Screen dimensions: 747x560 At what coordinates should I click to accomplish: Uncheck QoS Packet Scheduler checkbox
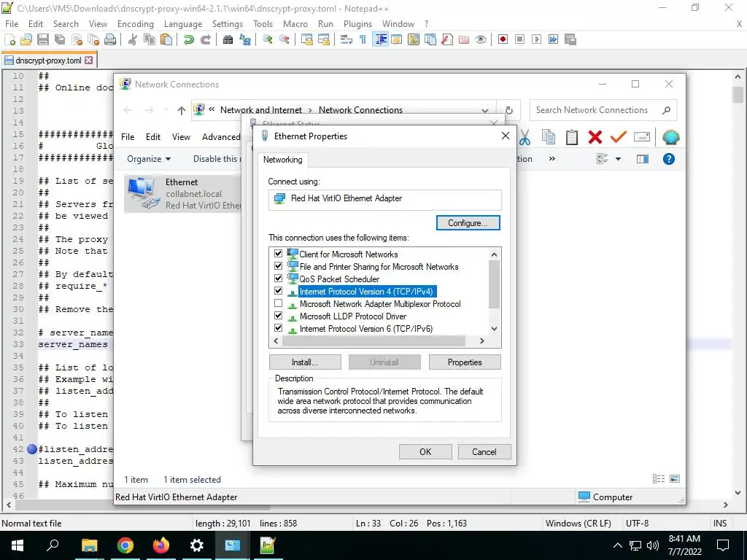click(278, 279)
